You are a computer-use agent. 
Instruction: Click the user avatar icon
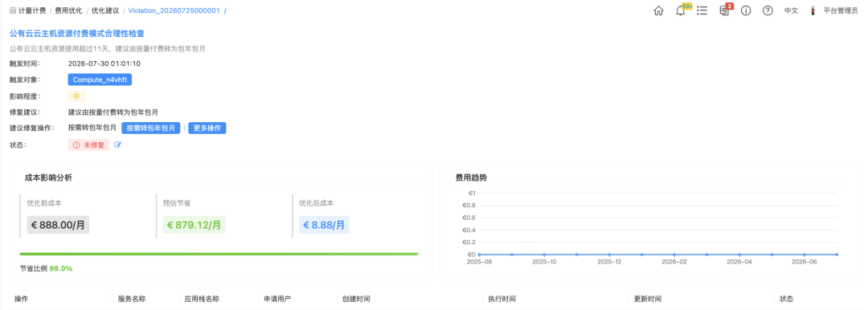coord(813,10)
